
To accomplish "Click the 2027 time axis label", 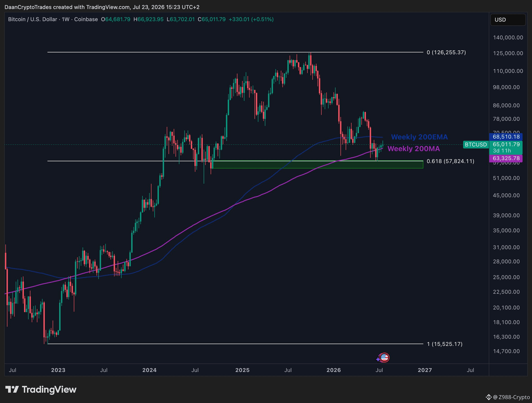I will click(425, 370).
